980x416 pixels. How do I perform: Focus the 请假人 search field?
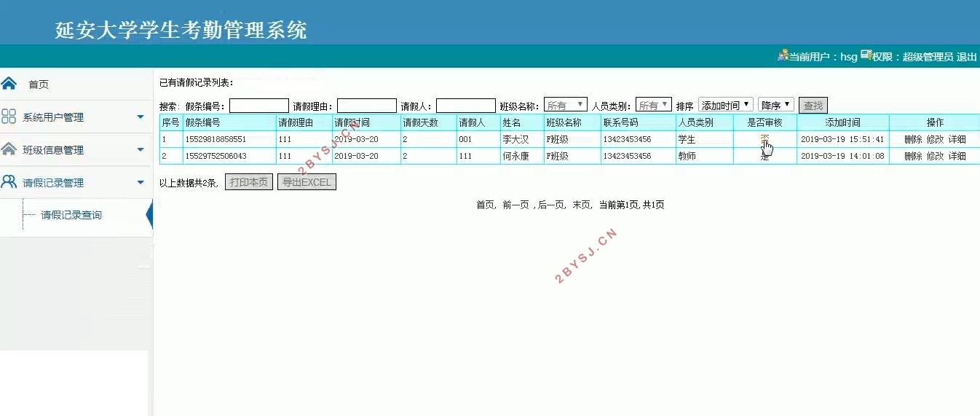pyautogui.click(x=466, y=106)
